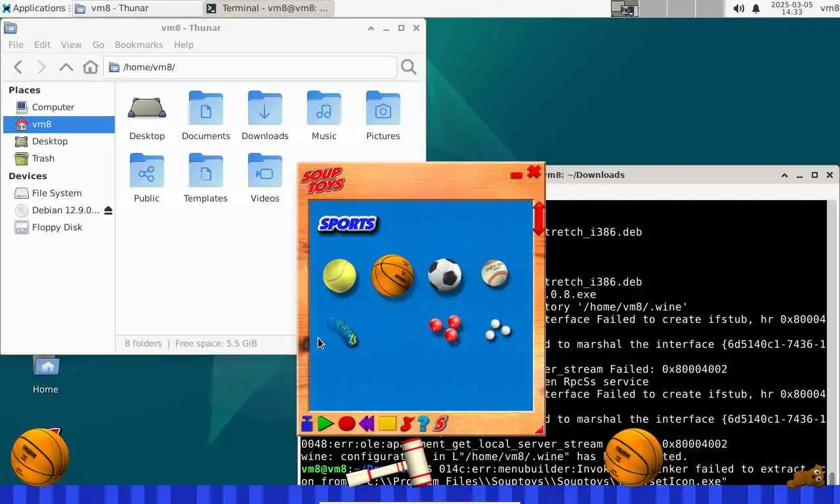
Task: Open Help menu in Thunar
Action: click(184, 45)
